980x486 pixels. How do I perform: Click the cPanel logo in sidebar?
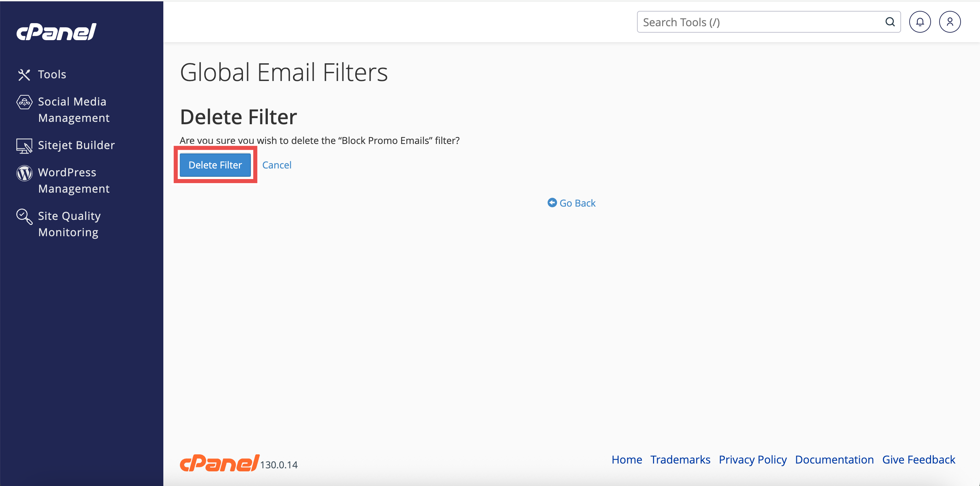point(56,32)
